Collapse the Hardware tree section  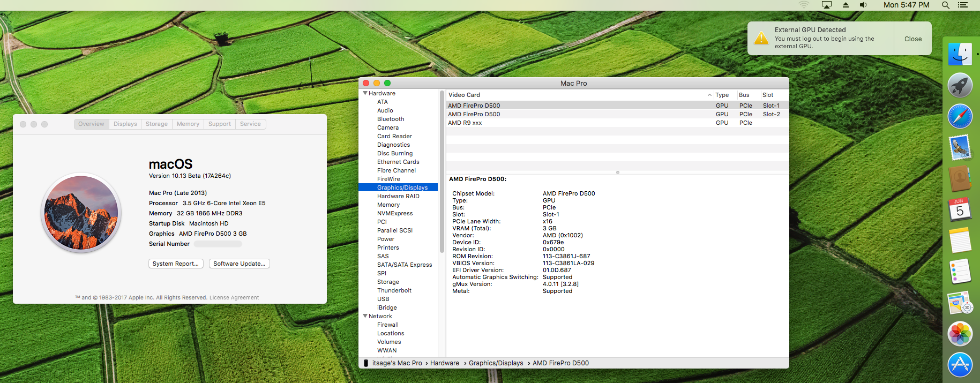365,93
